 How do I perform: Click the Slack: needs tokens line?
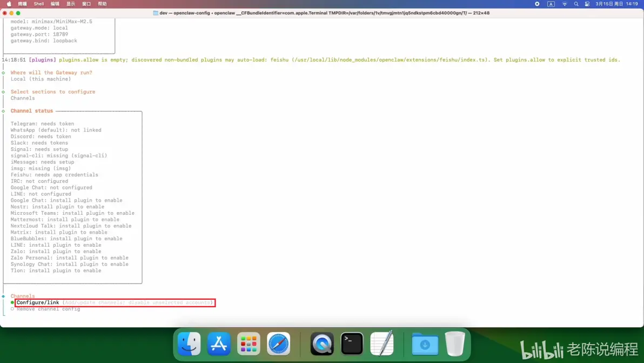point(39,143)
